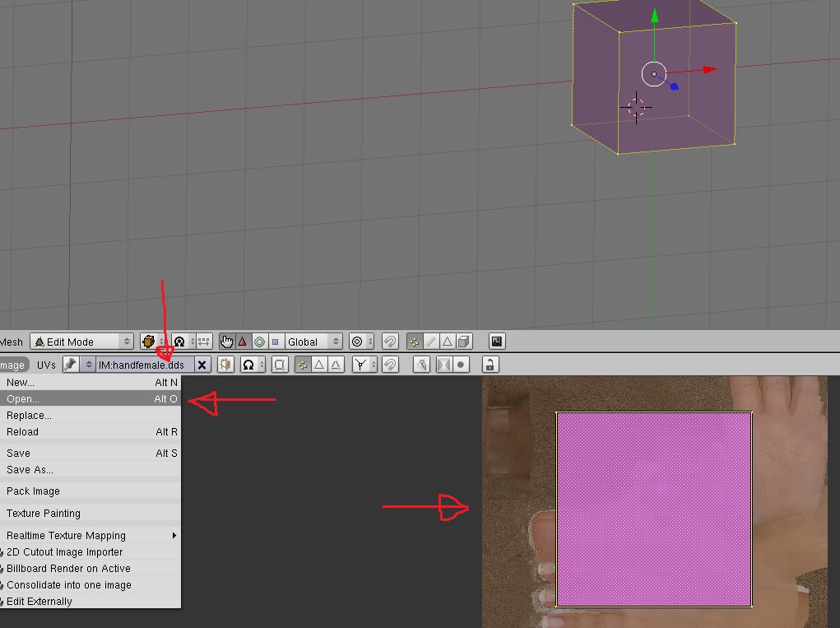Screen dimensions: 840x628
Task: Click the 3D cursor crosshair
Action: point(637,107)
